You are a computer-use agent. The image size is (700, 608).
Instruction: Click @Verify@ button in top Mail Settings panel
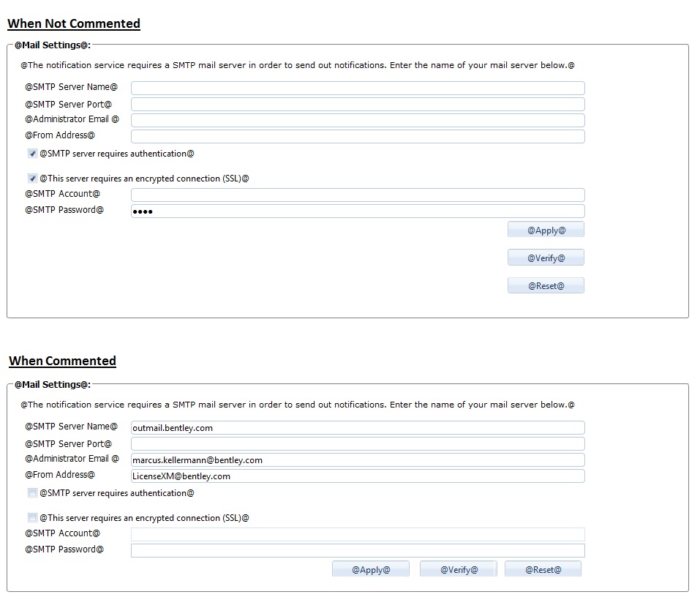click(x=546, y=258)
